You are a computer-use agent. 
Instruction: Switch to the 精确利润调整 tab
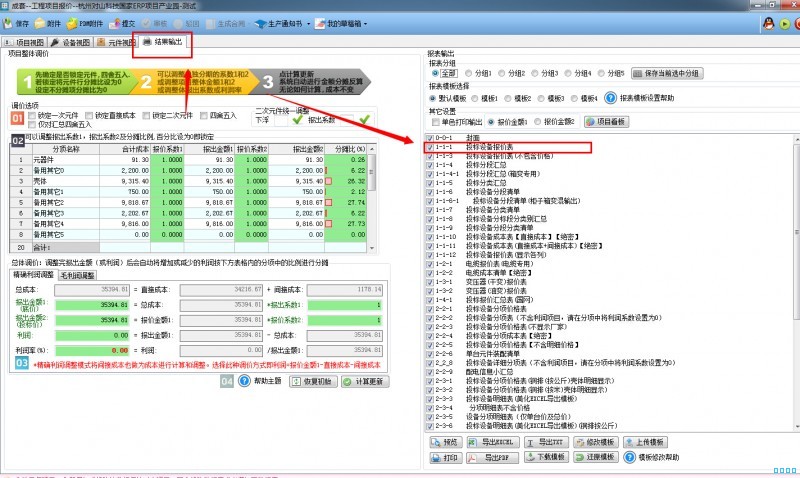tap(33, 275)
